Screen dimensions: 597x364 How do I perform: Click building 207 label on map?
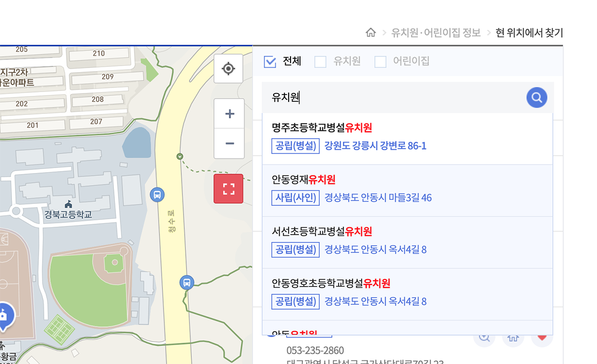pos(97,121)
